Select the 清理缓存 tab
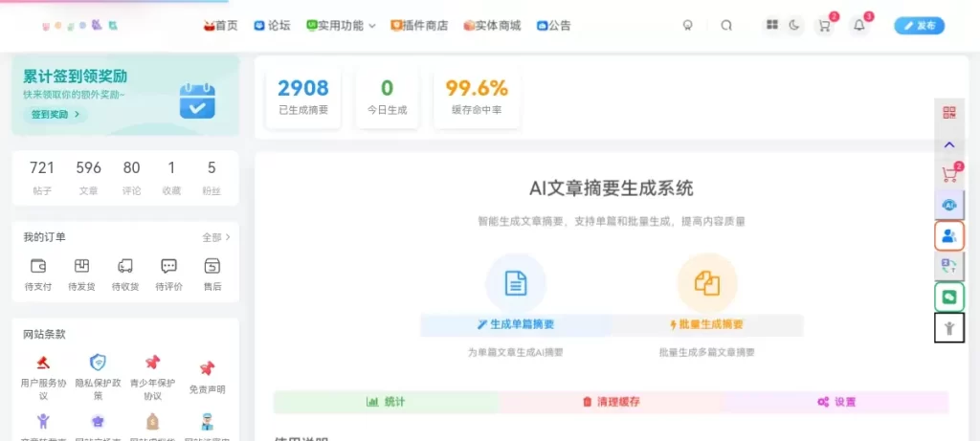 tap(611, 402)
